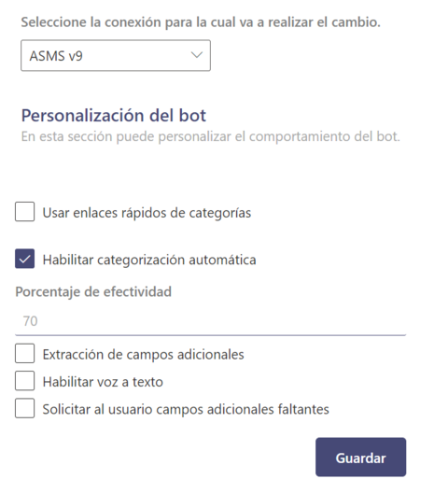The height and width of the screenshot is (493, 448).
Task: Check Solicitar al usuario campos adicionales faltantes box
Action: [24, 408]
